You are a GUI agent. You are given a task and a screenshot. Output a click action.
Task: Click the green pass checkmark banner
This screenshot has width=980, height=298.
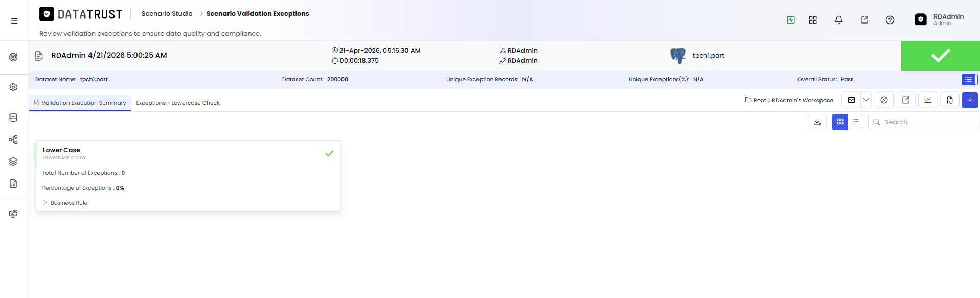point(941,56)
